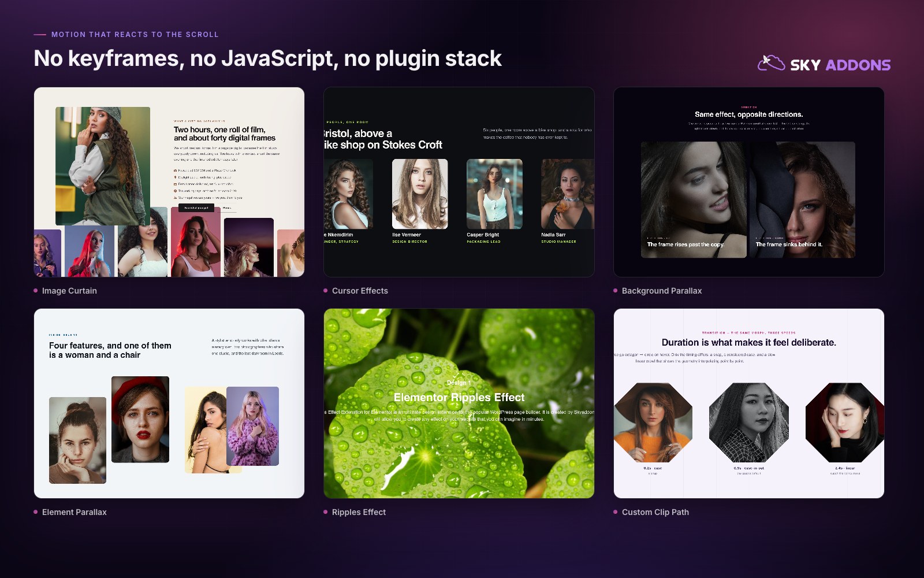Click the Custom Clip Path label
924x578 pixels.
coord(655,512)
